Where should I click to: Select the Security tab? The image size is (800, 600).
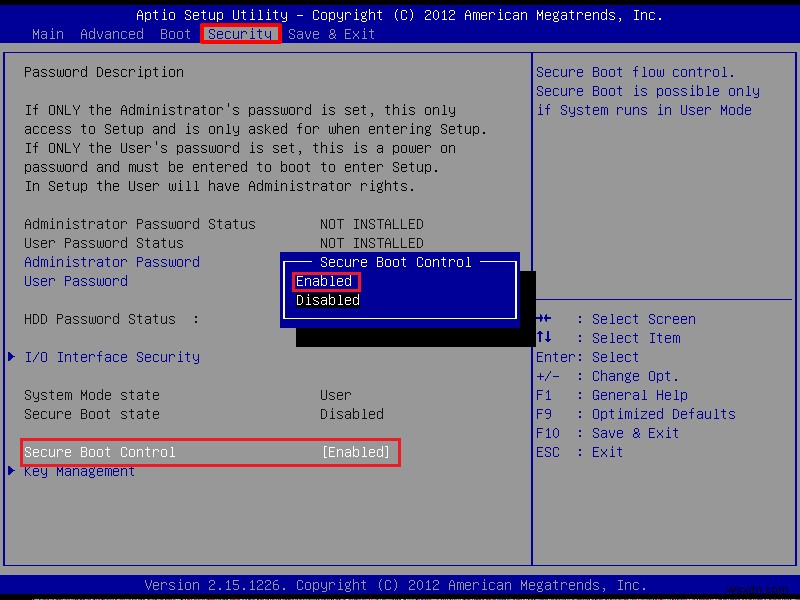tap(240, 34)
